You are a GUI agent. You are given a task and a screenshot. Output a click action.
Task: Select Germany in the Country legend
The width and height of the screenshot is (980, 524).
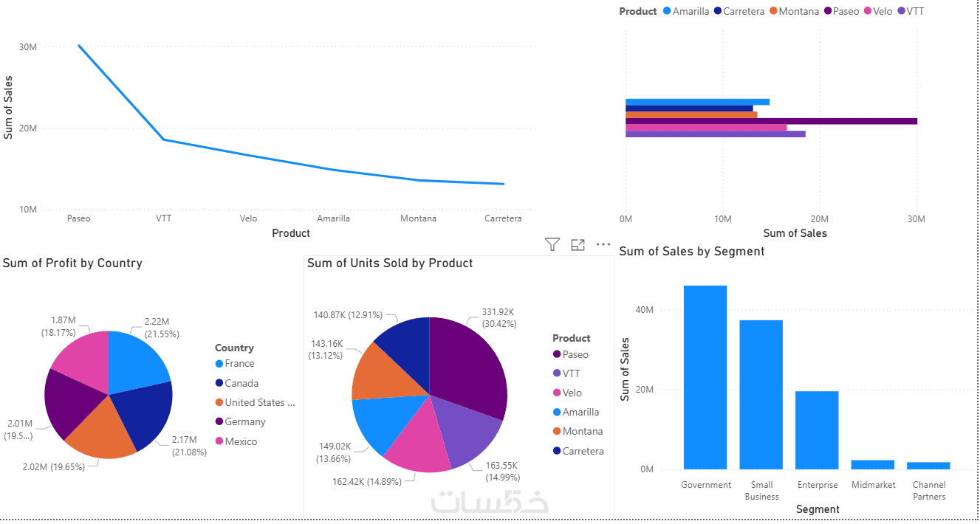point(244,422)
